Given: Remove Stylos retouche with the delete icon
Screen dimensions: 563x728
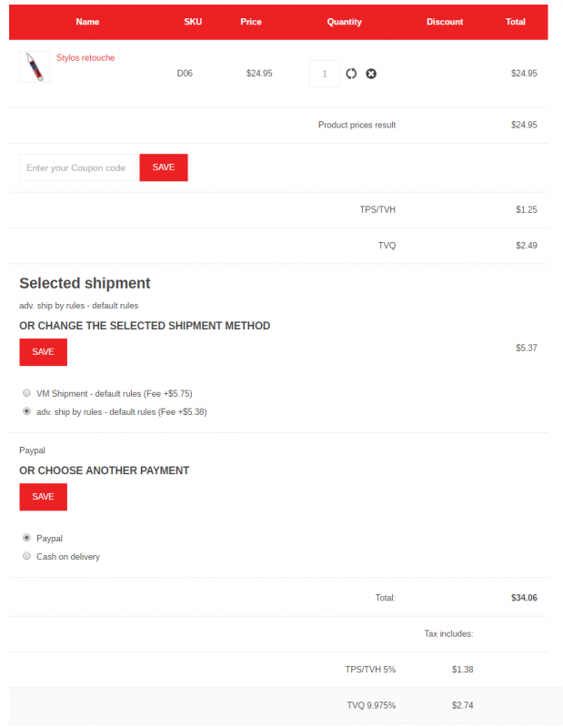Looking at the screenshot, I should point(371,74).
